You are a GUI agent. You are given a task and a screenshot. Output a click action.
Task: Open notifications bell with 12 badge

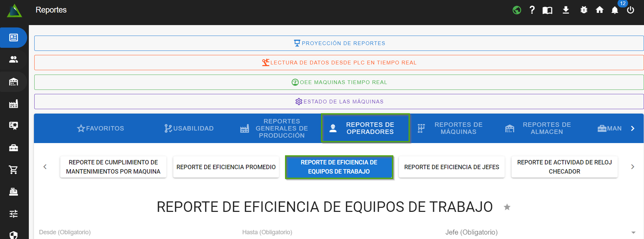click(615, 10)
